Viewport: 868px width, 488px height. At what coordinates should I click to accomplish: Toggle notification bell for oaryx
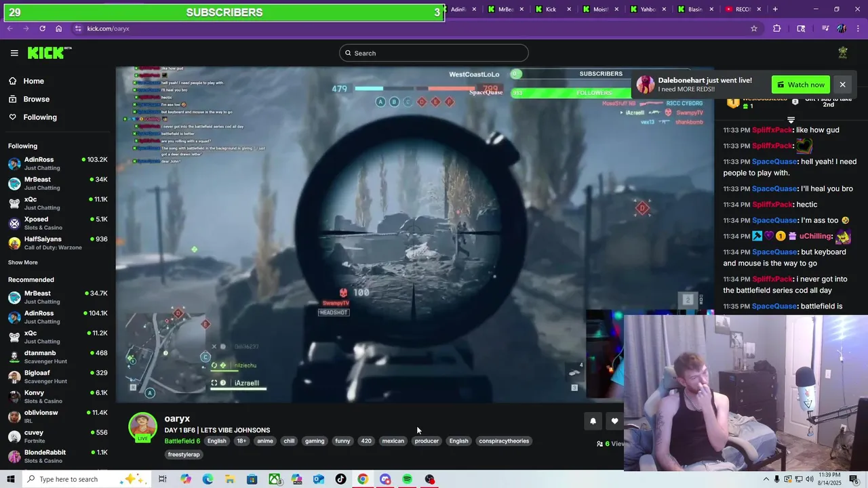coord(593,421)
